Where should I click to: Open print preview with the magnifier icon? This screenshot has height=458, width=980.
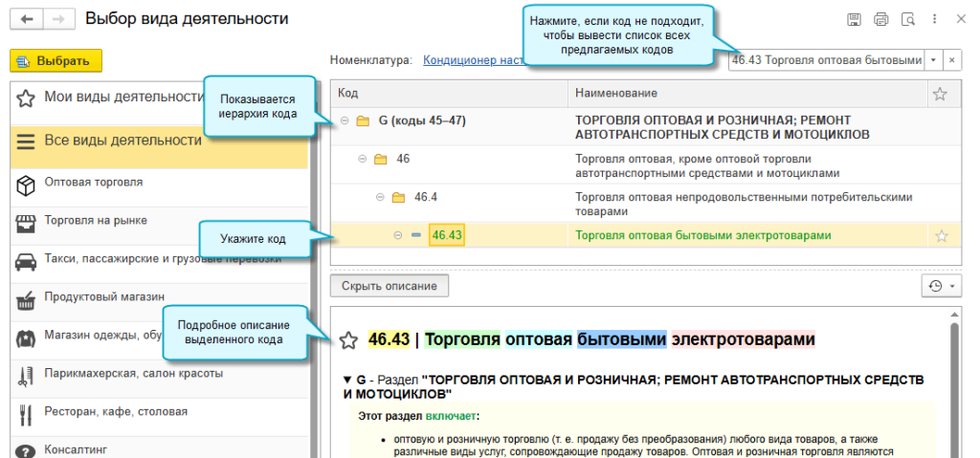point(907,19)
